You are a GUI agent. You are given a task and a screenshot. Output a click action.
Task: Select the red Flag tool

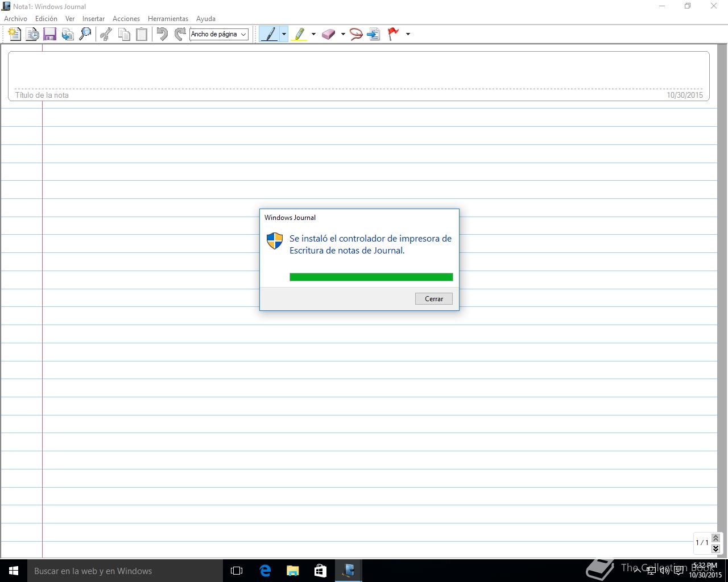pyautogui.click(x=394, y=34)
